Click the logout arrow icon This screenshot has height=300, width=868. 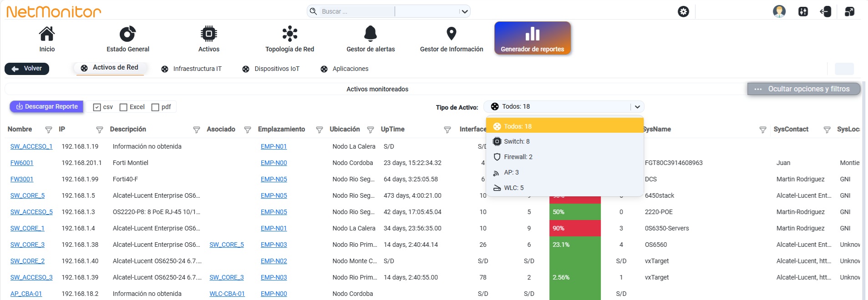tap(826, 11)
